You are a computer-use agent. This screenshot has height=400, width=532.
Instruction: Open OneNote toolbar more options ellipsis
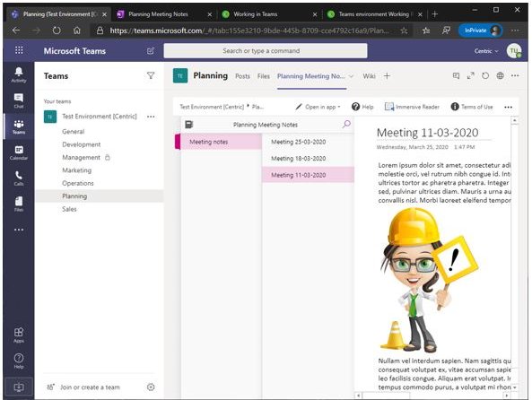coord(508,108)
